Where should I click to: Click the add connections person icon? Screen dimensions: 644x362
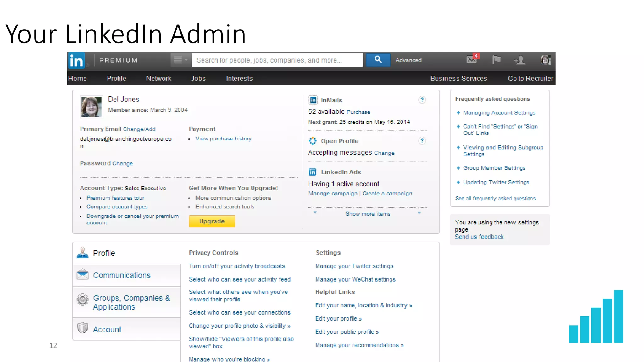click(x=519, y=60)
